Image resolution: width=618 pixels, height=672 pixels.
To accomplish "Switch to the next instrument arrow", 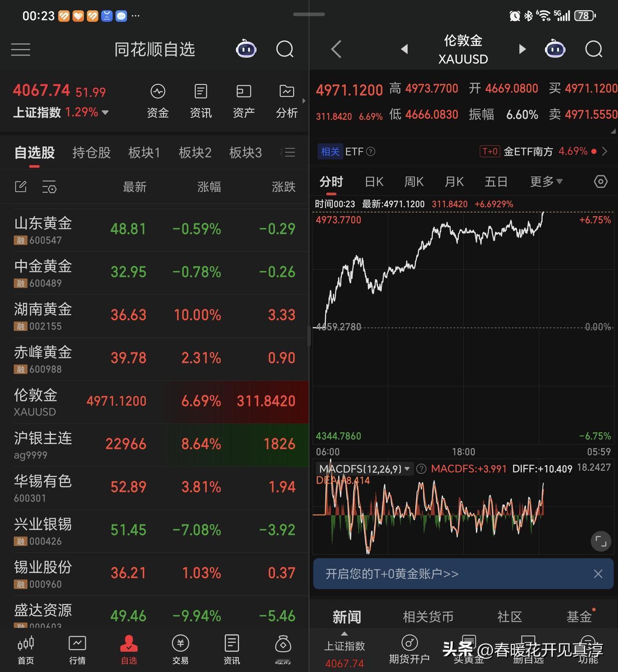I will tap(522, 49).
